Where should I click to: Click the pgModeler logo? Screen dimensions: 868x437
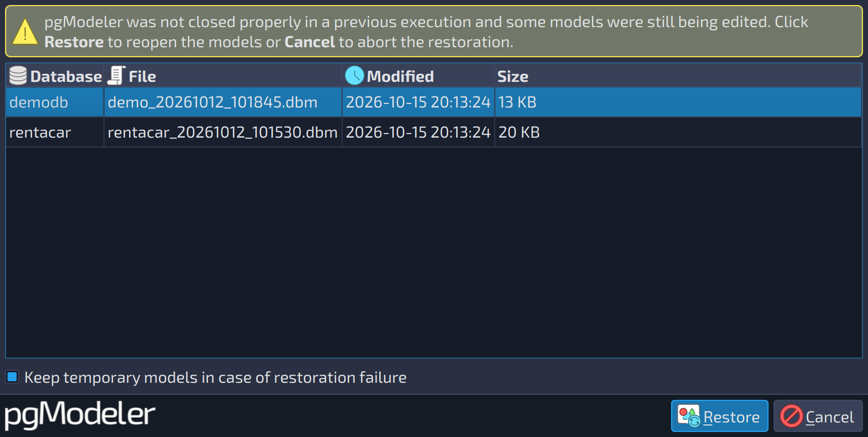(80, 415)
